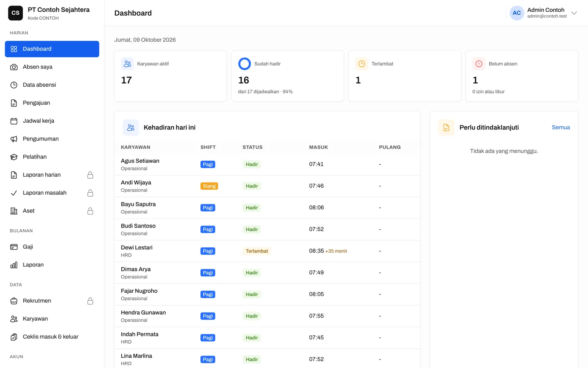Viewport: 588px width, 368px height.
Task: Click the building icon beside Aset
Action: pos(14,211)
